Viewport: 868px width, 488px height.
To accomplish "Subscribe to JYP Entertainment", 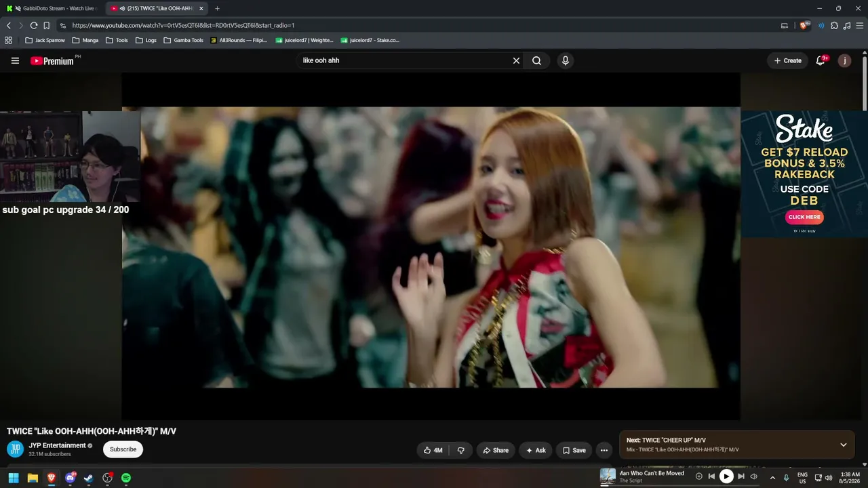I will pyautogui.click(x=123, y=449).
